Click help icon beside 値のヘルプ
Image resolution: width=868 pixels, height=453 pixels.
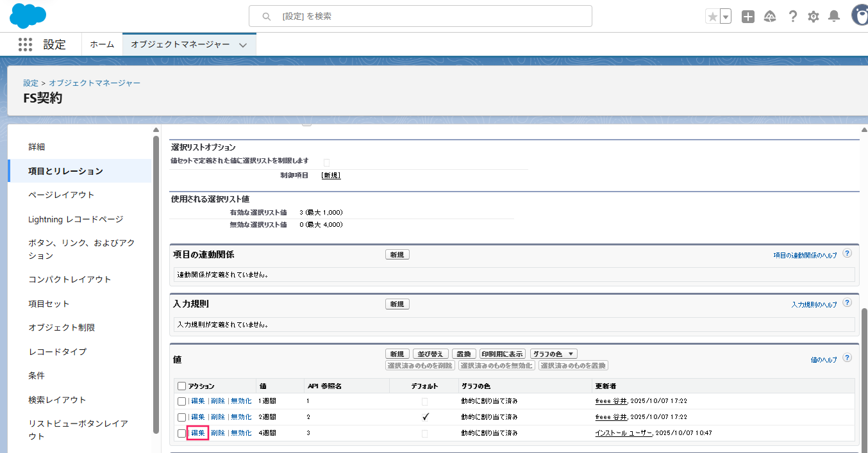point(847,358)
